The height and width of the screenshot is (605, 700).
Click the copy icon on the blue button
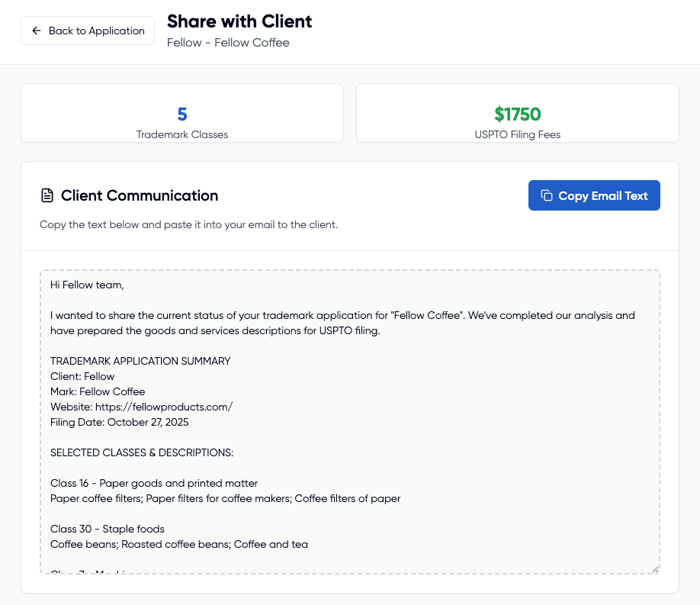point(546,196)
